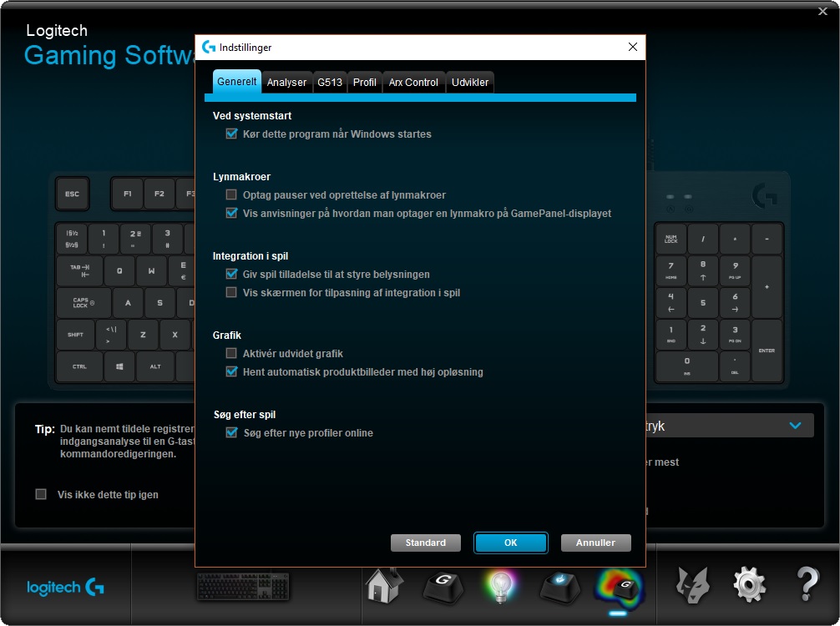Toggle 'Kør dette program når Windows startes'
This screenshot has height=626, width=840.
pyautogui.click(x=231, y=134)
